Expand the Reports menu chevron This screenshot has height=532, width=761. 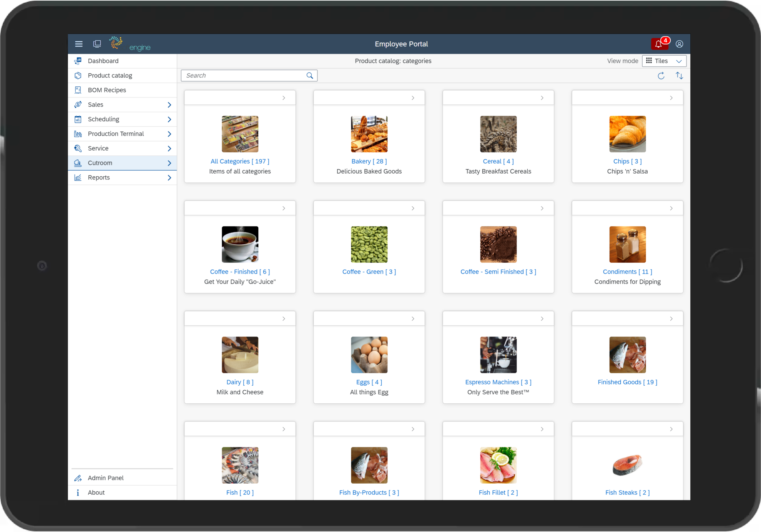(x=169, y=178)
